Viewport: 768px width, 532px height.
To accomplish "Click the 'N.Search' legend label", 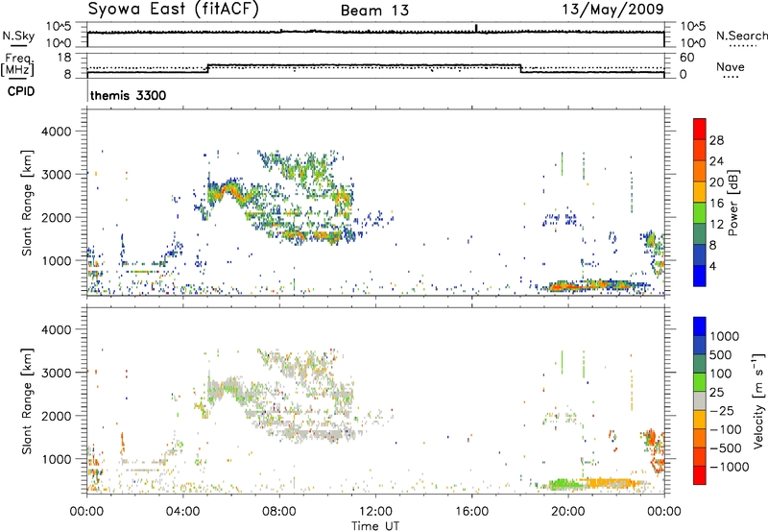I will tap(741, 36).
